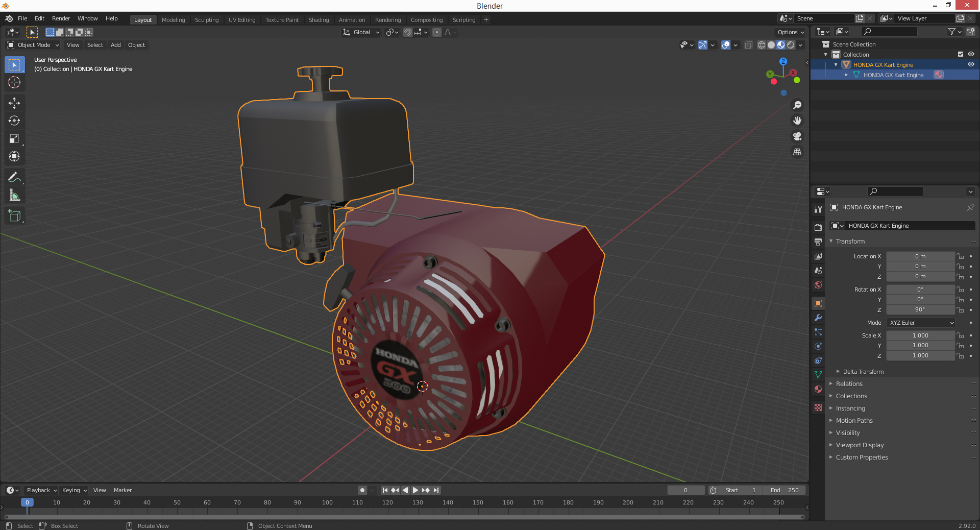Viewport: 980px width, 530px height.
Task: Click the timeline horizontal scrollbar
Action: tap(404, 517)
